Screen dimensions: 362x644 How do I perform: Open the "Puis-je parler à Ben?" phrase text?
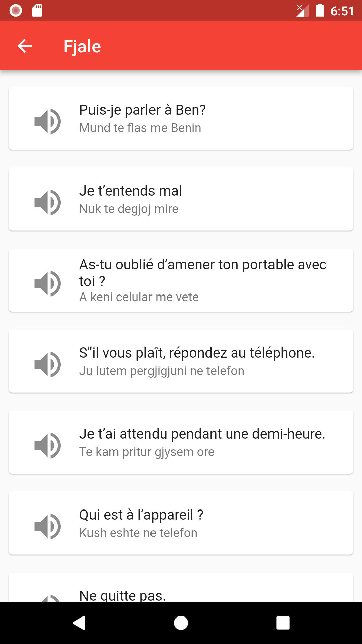[x=142, y=110]
